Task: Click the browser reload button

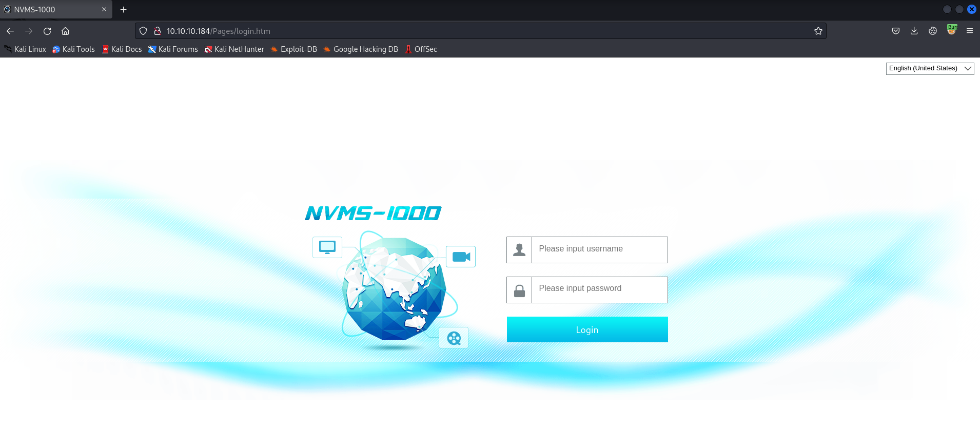Action: tap(47, 31)
